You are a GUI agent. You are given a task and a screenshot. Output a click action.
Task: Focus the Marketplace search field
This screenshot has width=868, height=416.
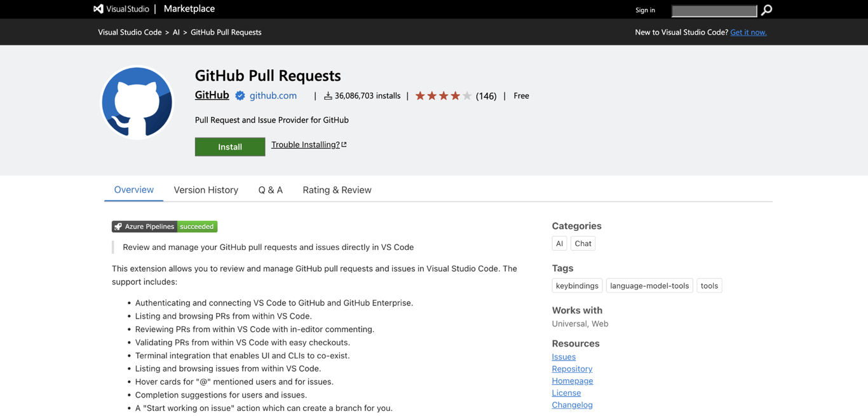pyautogui.click(x=714, y=11)
